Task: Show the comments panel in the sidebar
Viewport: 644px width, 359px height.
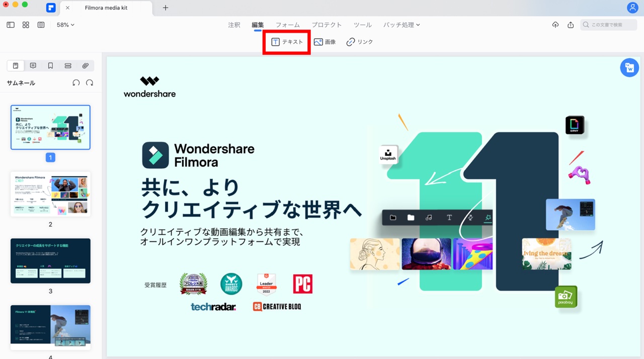Action: [33, 66]
